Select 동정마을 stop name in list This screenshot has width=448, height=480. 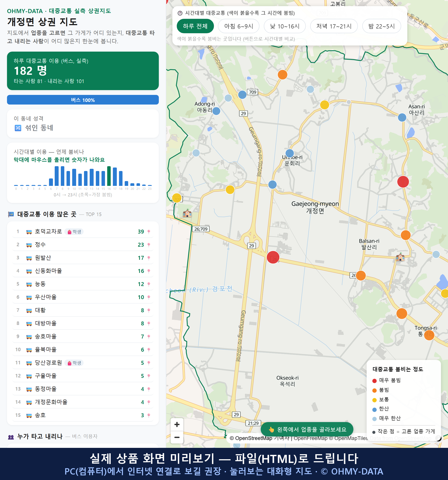coord(46,389)
